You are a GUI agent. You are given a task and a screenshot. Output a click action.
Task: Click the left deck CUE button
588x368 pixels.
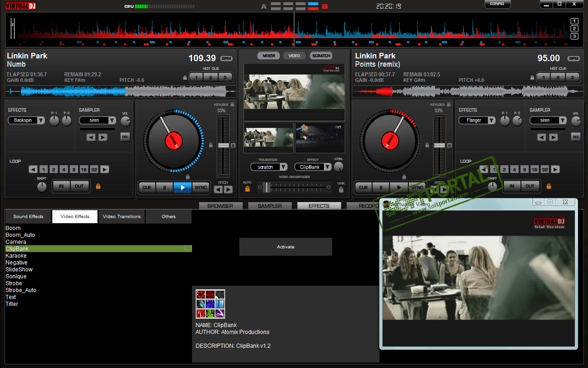coord(147,188)
